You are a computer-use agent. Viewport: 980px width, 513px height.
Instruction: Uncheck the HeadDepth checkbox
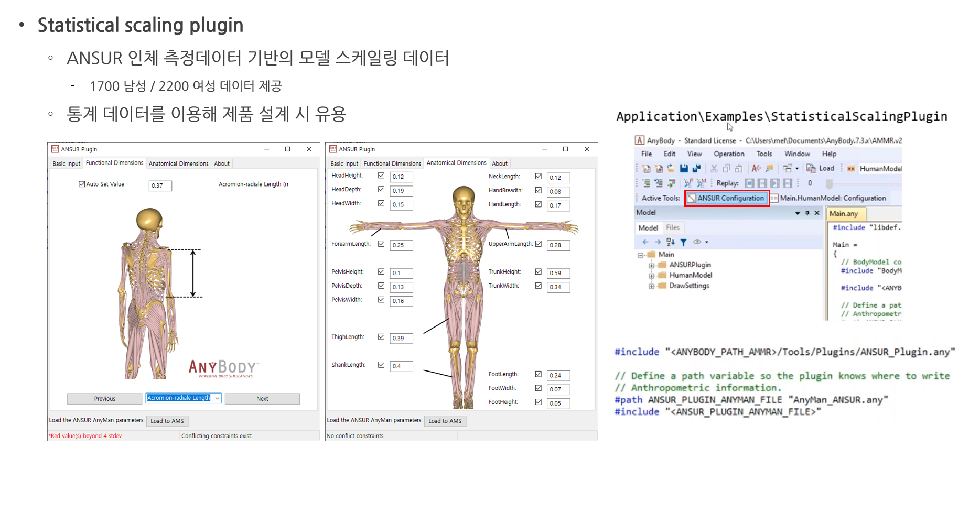(381, 190)
